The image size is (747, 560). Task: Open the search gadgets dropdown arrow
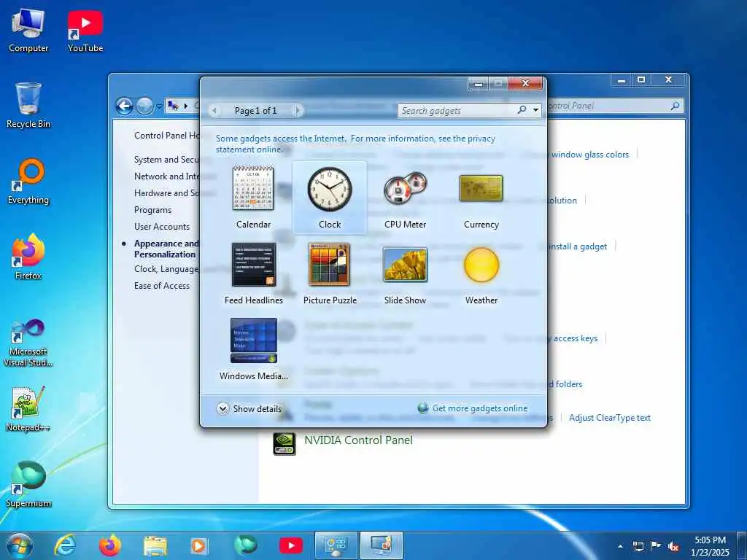pyautogui.click(x=536, y=111)
